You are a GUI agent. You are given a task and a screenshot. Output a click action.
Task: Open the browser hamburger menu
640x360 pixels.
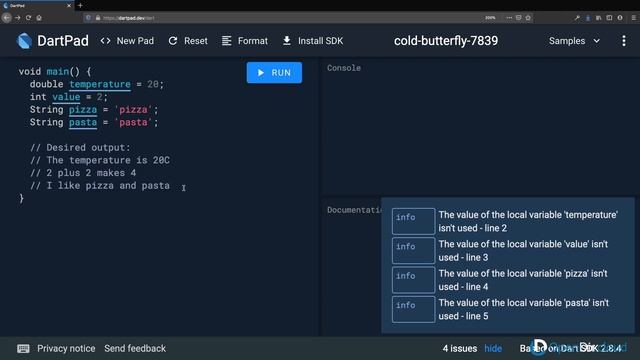point(633,18)
